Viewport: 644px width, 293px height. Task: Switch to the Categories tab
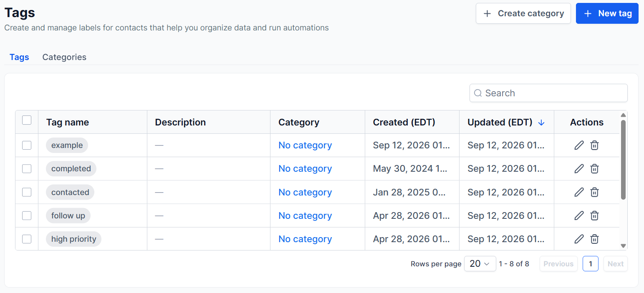coord(64,57)
